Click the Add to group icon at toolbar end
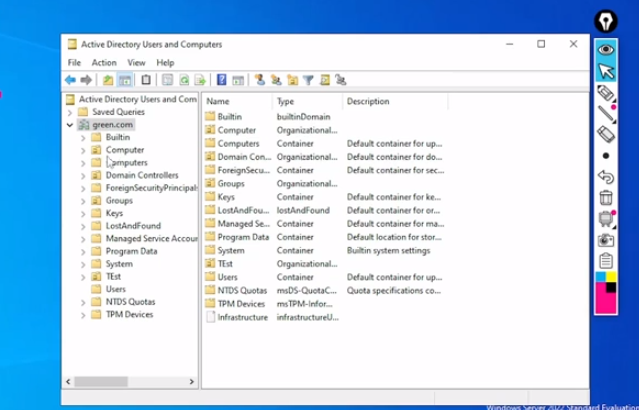Image resolution: width=639 pixels, height=410 pixels. [x=341, y=79]
